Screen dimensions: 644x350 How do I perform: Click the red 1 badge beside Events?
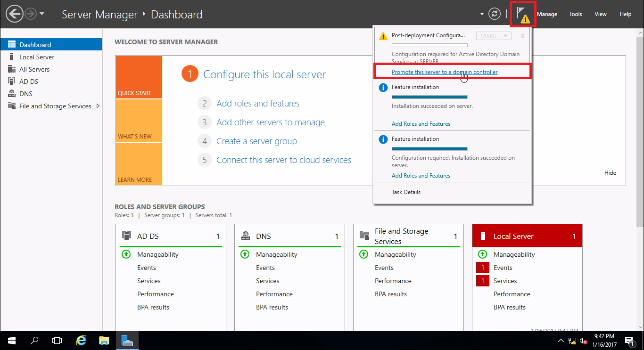pyautogui.click(x=482, y=268)
